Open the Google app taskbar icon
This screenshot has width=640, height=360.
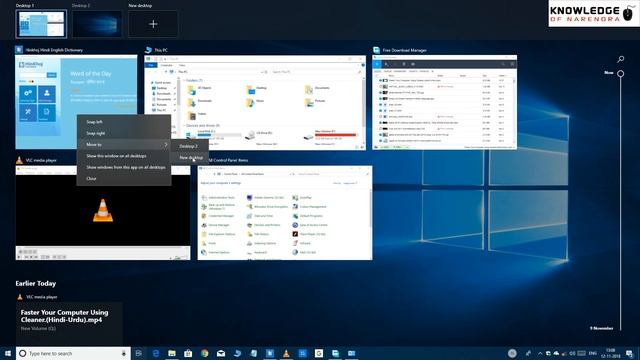pos(319,353)
